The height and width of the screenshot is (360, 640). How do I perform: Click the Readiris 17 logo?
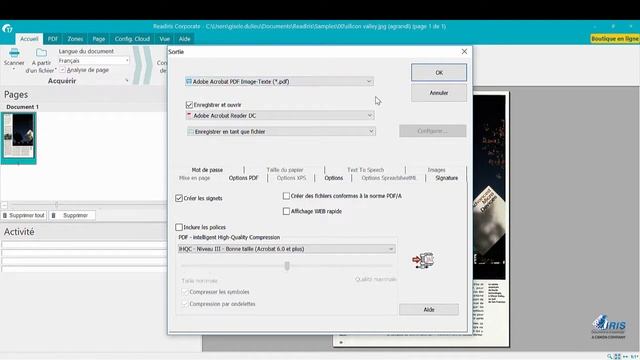[x=7, y=28]
